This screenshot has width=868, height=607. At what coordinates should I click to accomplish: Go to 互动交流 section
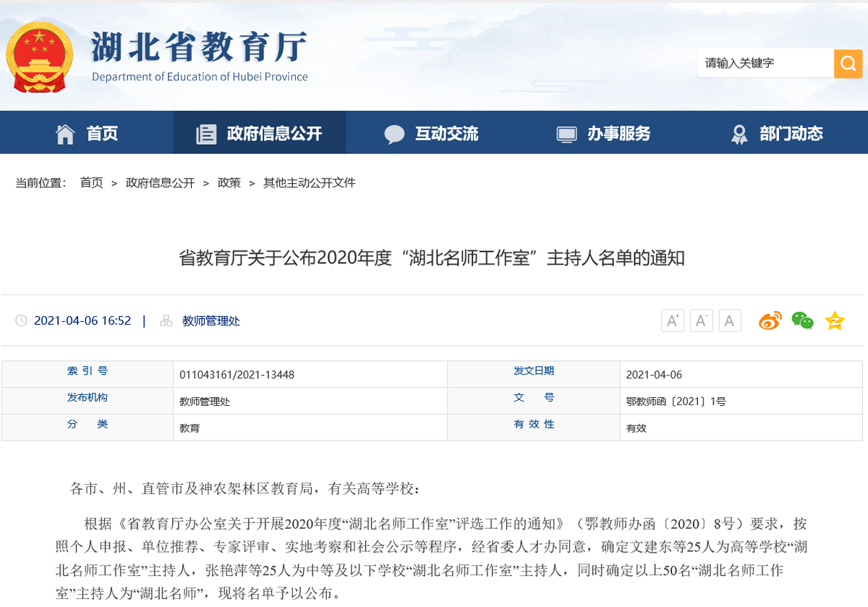coord(432,133)
